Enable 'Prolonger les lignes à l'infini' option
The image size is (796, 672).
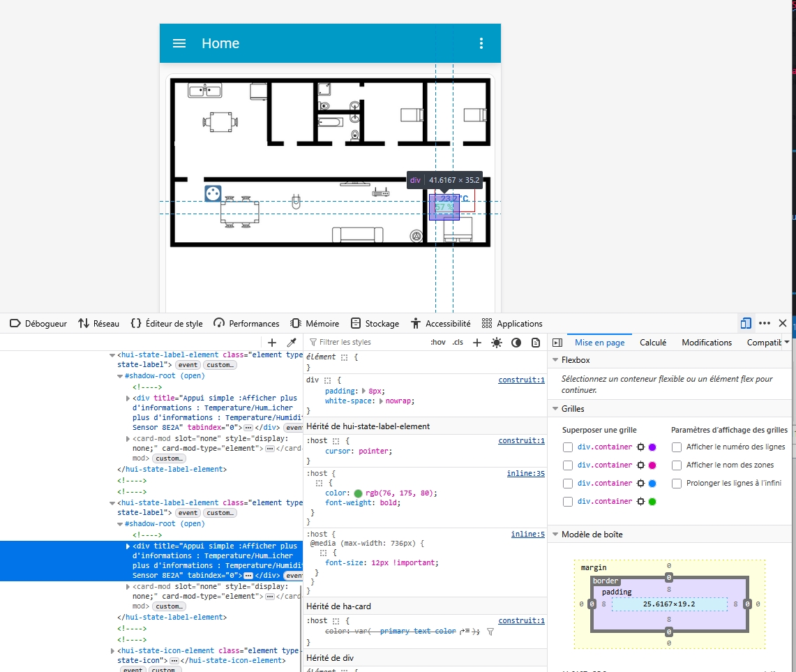click(677, 484)
